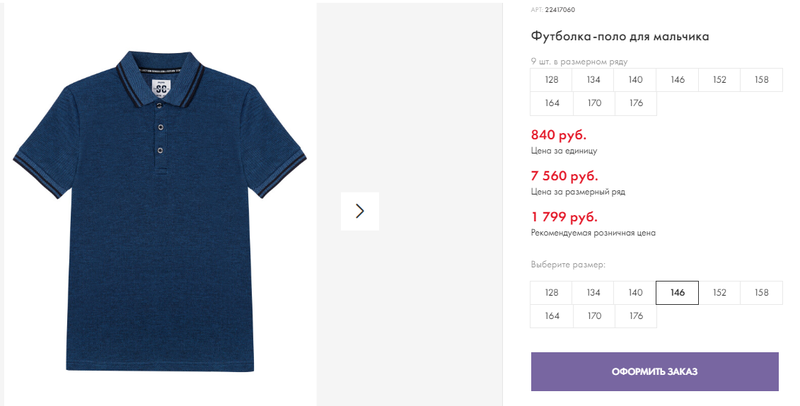The width and height of the screenshot is (800, 406).
Task: Click the article number 22417060
Action: pos(560,10)
